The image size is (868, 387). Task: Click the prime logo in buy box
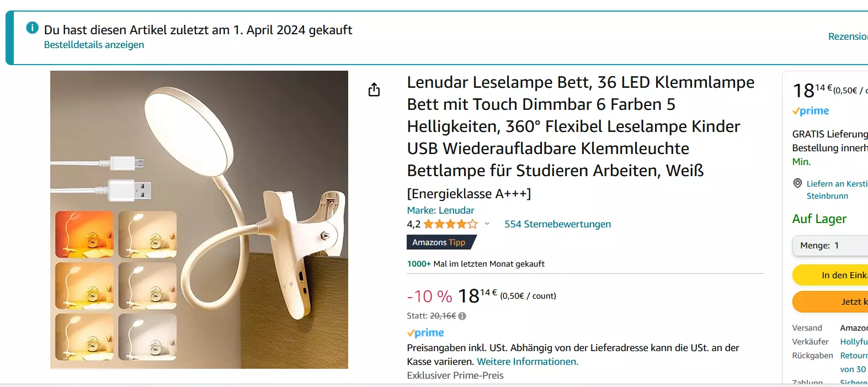tap(811, 111)
